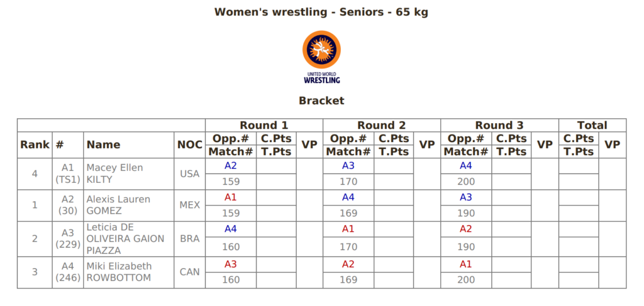Open A3 opponent link in Kilty's Round 2
Image resolution: width=644 pixels, height=306 pixels.
click(x=348, y=166)
